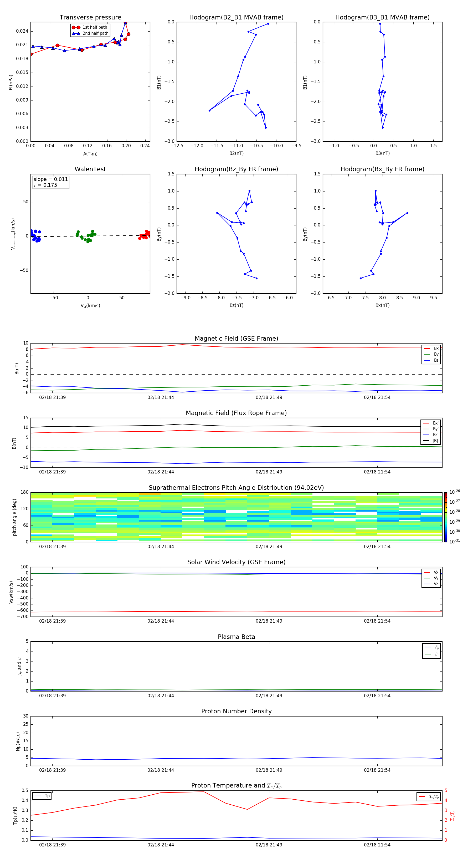Click the 'Hodogram(B2_B1 MVAB frame)' title
The image size is (473, 868).
coord(236,17)
